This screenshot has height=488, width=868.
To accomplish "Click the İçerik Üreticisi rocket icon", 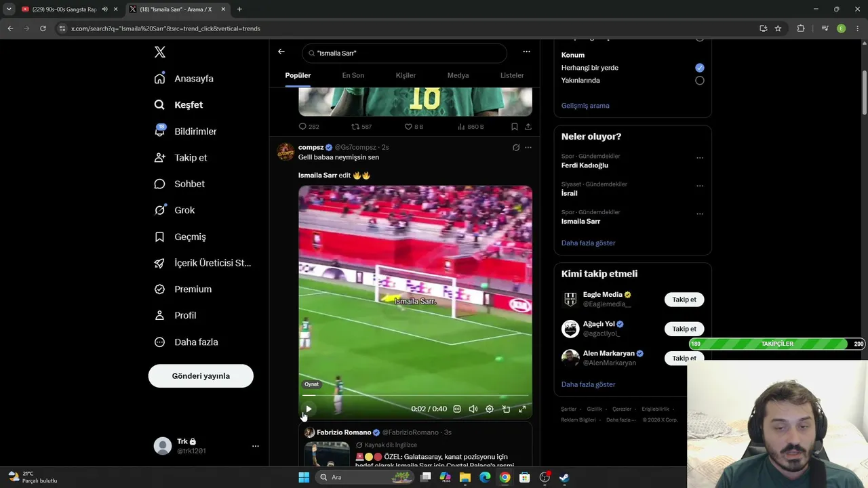I will click(160, 263).
